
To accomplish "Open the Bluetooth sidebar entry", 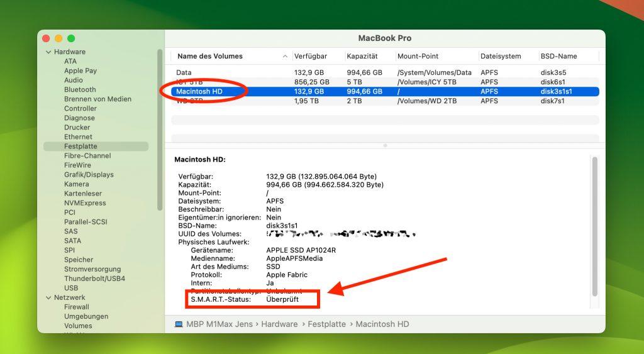I will 80,89.
